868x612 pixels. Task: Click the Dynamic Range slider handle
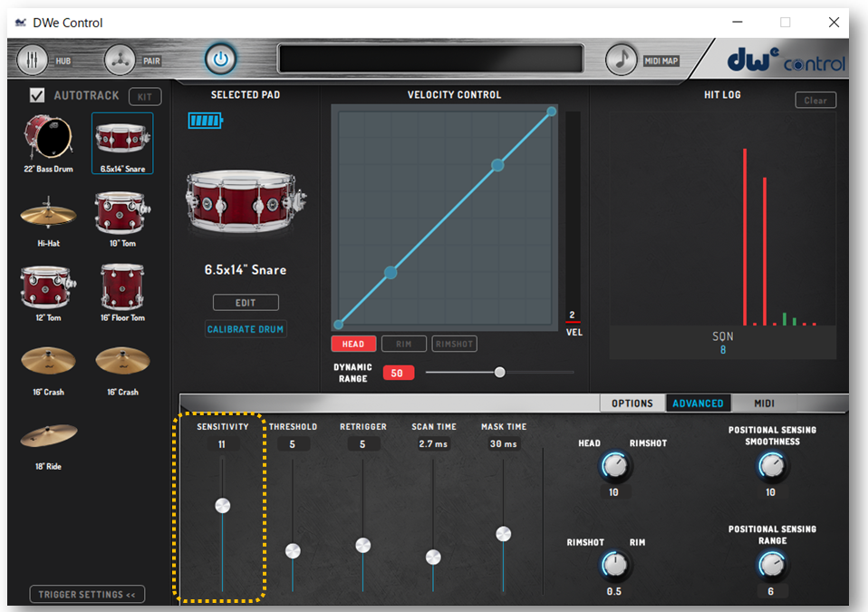coord(499,372)
